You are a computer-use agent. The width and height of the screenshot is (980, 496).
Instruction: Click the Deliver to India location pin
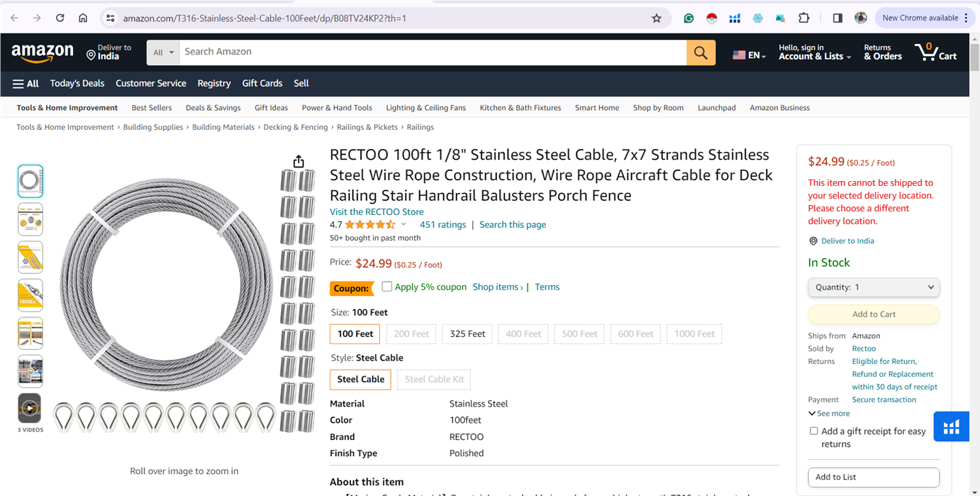click(x=91, y=55)
